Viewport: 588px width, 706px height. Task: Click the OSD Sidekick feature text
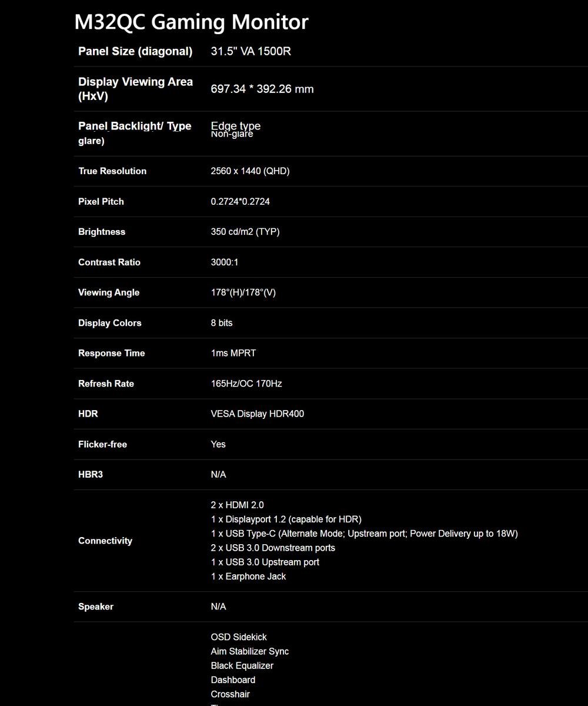pos(239,637)
